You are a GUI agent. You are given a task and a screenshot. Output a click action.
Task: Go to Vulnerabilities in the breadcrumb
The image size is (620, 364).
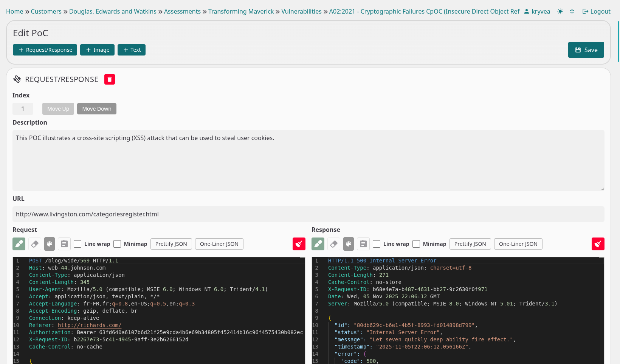coord(301,12)
